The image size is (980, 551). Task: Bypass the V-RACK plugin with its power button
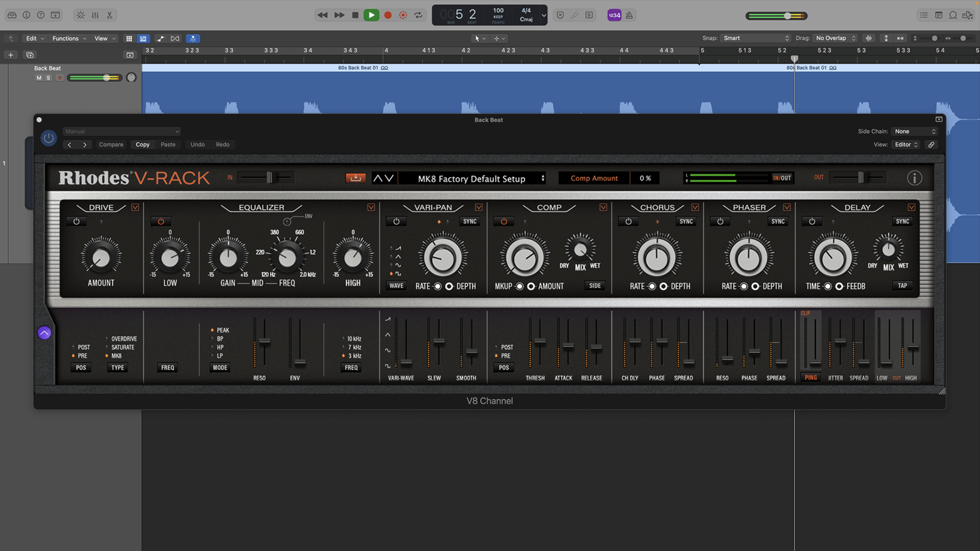[48, 138]
